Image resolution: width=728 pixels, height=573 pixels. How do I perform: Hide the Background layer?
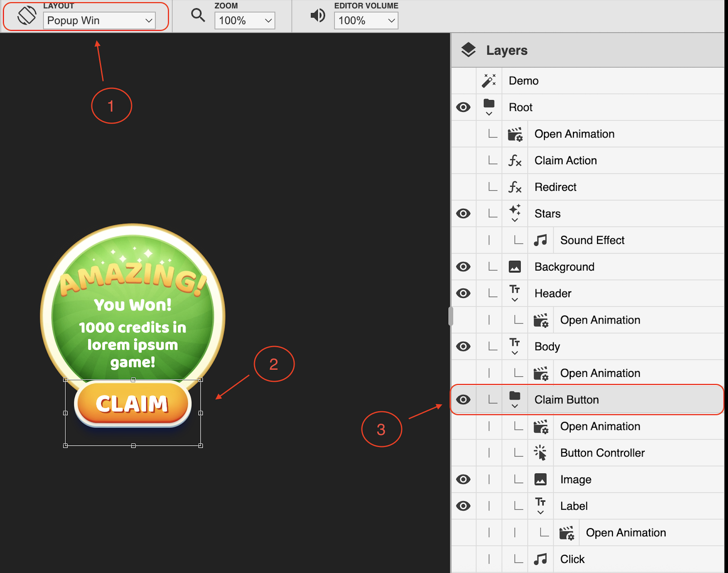(x=463, y=267)
